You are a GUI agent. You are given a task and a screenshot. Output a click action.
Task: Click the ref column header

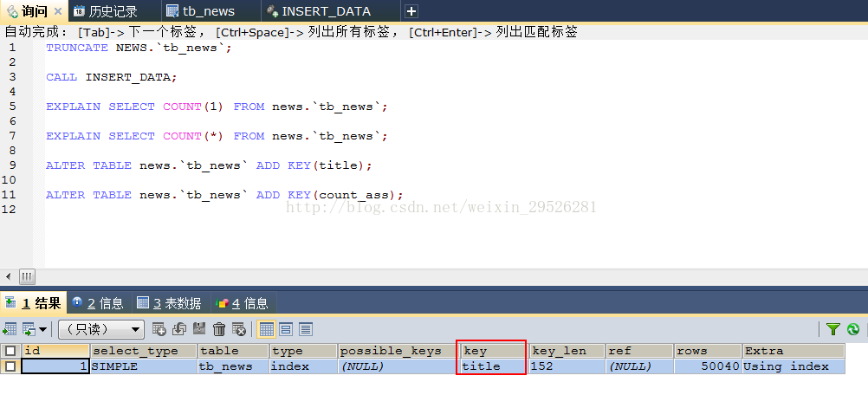click(639, 351)
